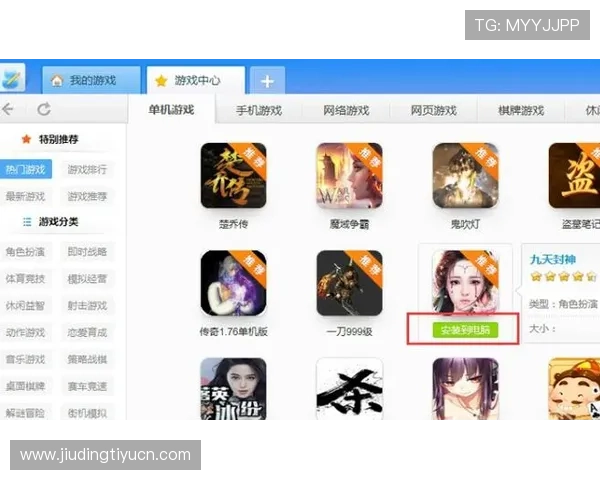The width and height of the screenshot is (600, 480).
Task: Click 特别推荐 section header
Action: (58, 139)
